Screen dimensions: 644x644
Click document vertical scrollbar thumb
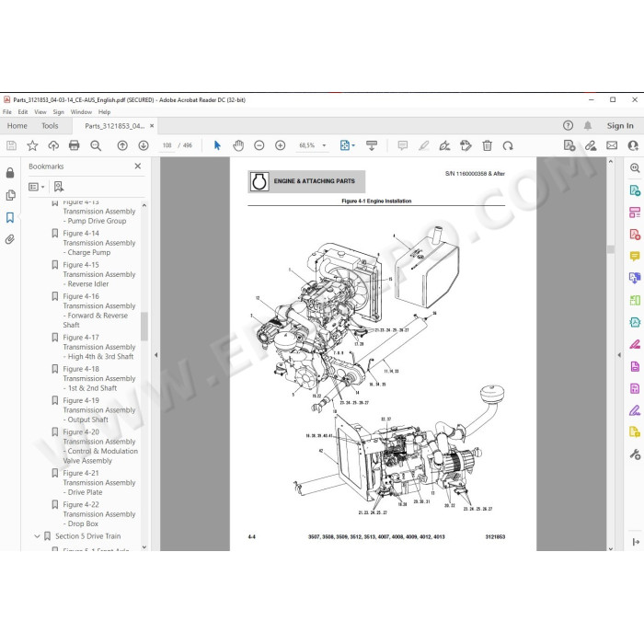[611, 249]
